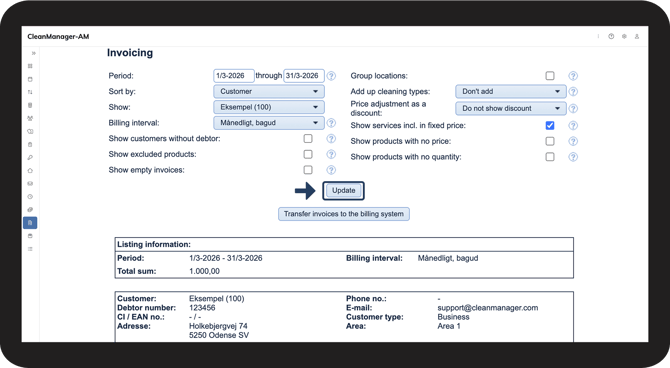Open the Sort by dropdown showing Customer

pos(269,91)
